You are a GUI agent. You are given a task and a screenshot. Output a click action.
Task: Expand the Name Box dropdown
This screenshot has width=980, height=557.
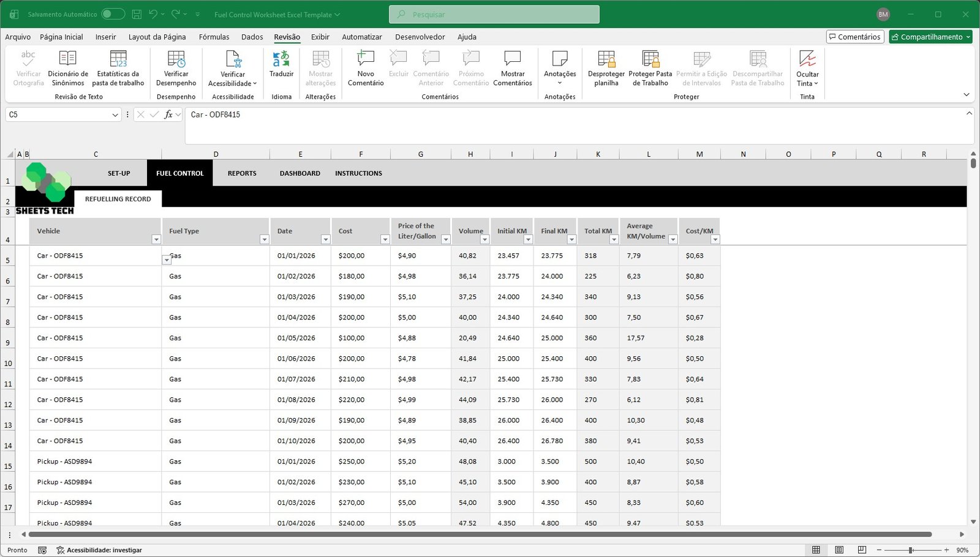[x=115, y=115]
